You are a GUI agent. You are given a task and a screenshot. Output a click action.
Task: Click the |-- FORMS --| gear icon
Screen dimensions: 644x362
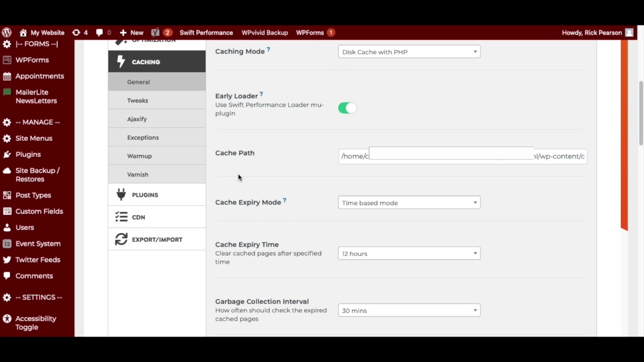click(x=7, y=44)
